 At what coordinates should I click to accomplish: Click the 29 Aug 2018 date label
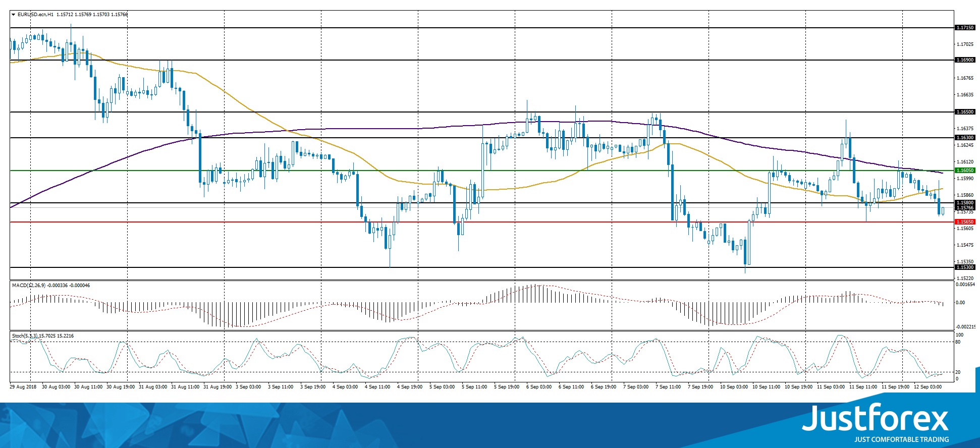coord(23,387)
